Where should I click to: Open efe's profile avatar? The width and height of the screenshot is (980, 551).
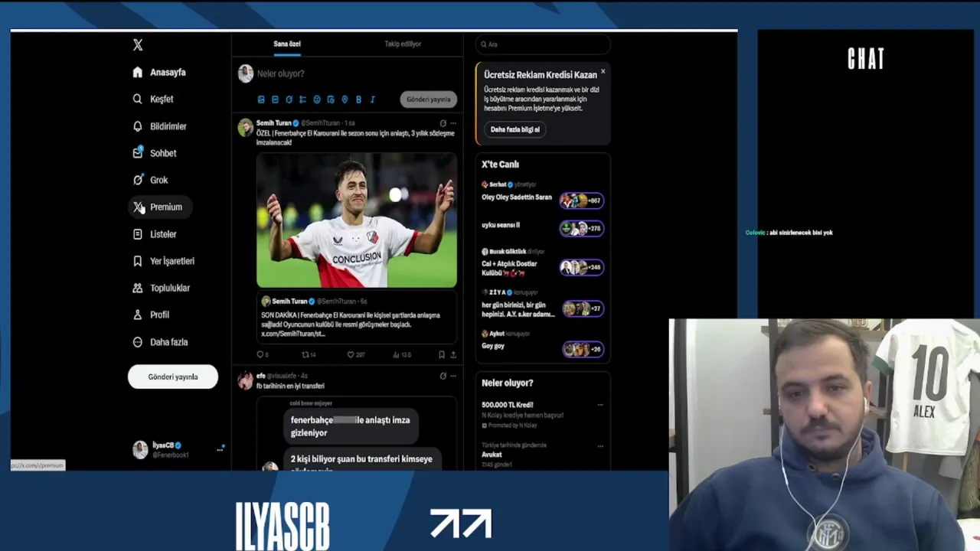pyautogui.click(x=245, y=380)
